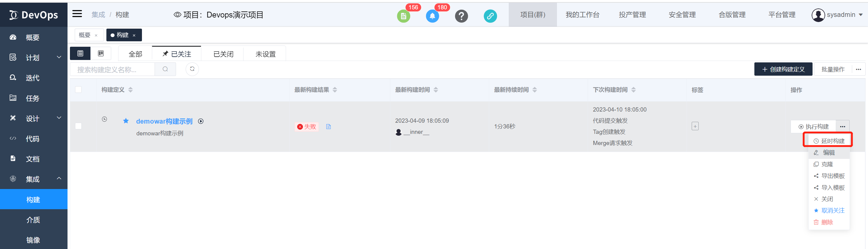The width and height of the screenshot is (868, 249).
Task: Open build log icon next to 失败
Action: point(329,127)
